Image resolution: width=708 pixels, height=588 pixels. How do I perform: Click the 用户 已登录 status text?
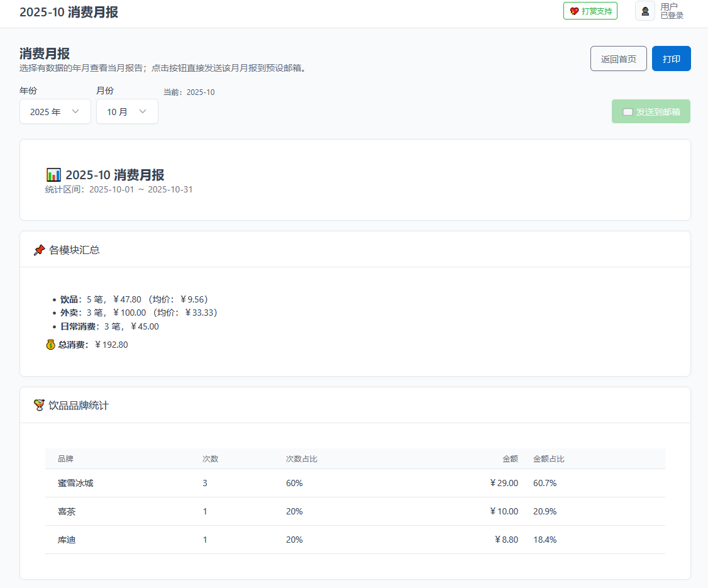point(672,11)
